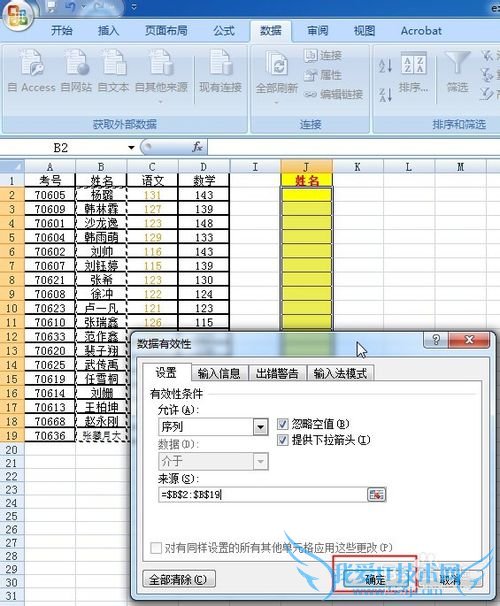Sort descending Z to A
Screen dimensions: 500x606
click(385, 95)
